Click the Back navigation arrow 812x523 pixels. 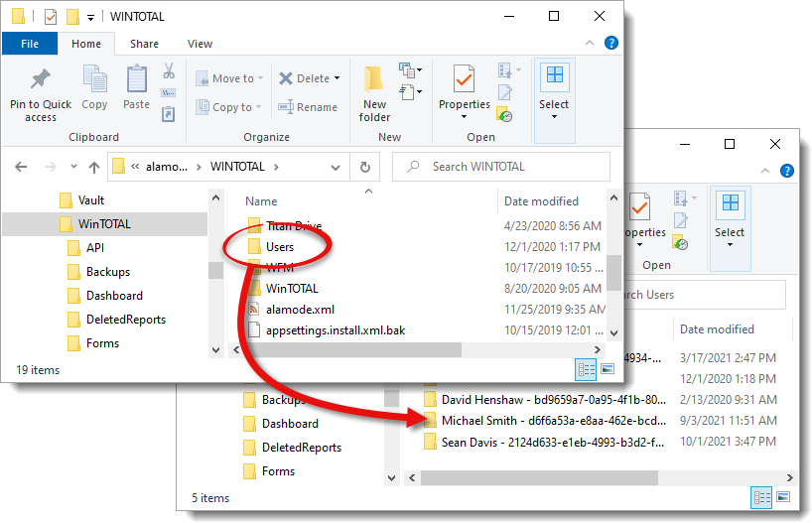(21, 167)
